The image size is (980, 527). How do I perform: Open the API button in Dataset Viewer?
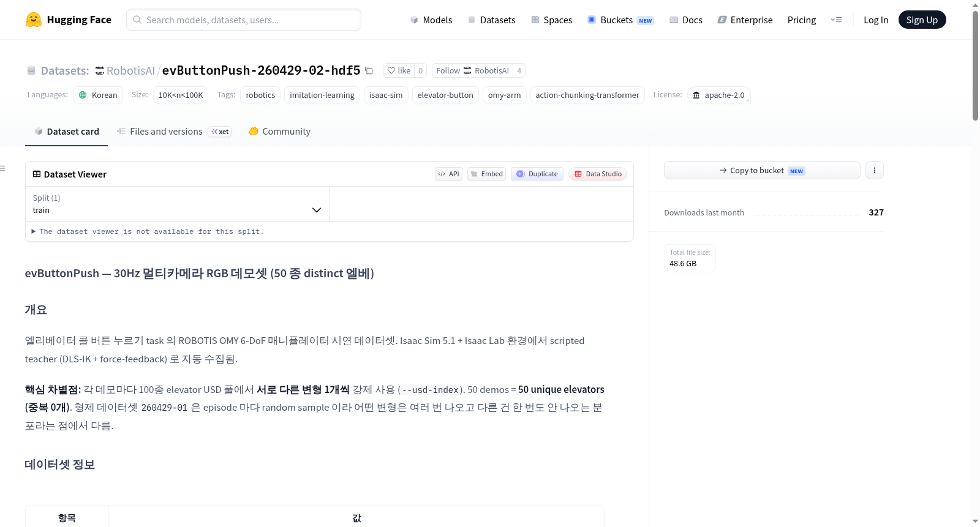point(448,174)
